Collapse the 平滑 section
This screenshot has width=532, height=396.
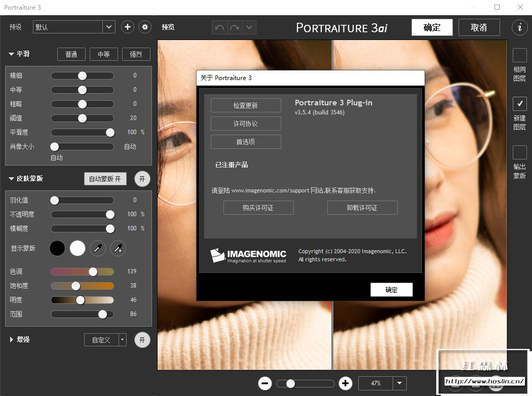[x=11, y=54]
